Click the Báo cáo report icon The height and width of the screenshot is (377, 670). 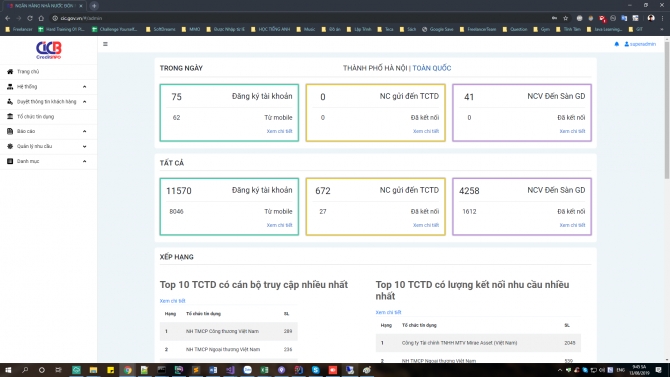click(10, 131)
